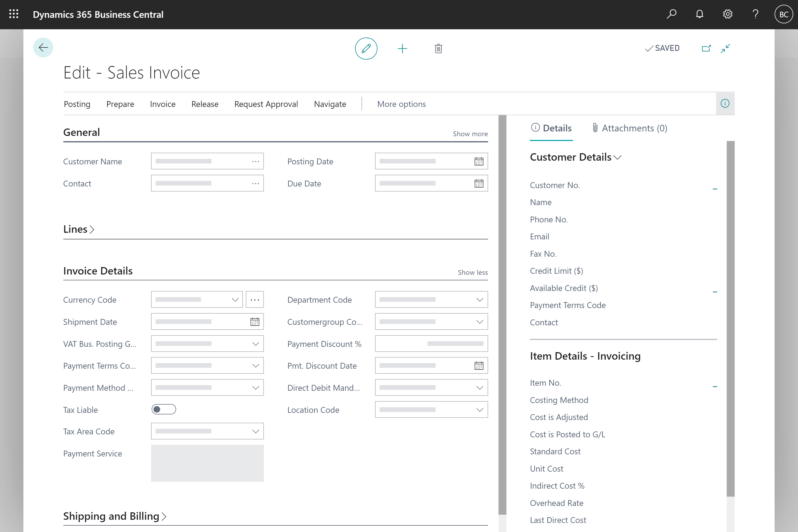Open the Currency Code dropdown
Image resolution: width=798 pixels, height=532 pixels.
coord(235,299)
